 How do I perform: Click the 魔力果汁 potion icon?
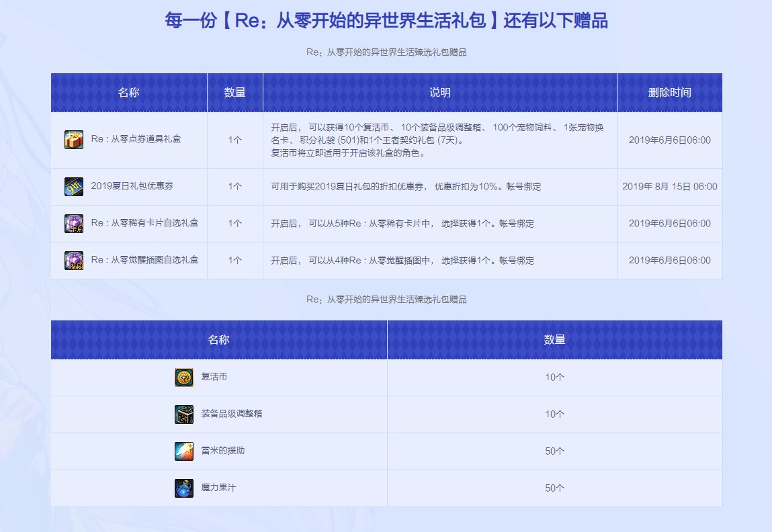[x=184, y=488]
